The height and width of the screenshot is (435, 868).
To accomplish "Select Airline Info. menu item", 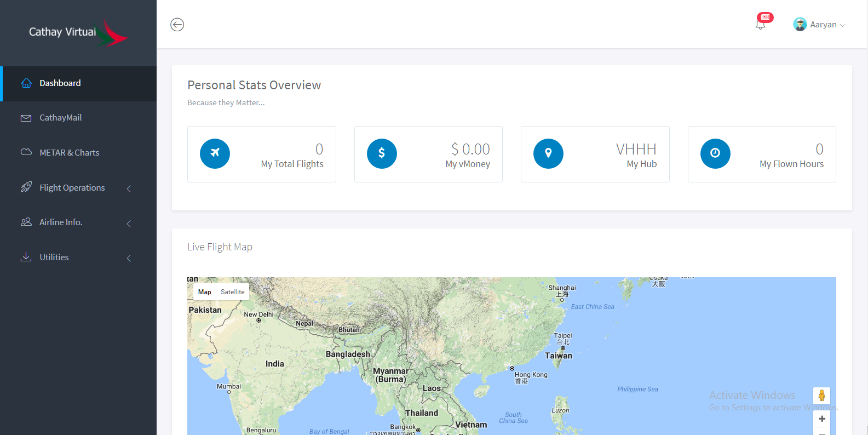I will [x=78, y=222].
